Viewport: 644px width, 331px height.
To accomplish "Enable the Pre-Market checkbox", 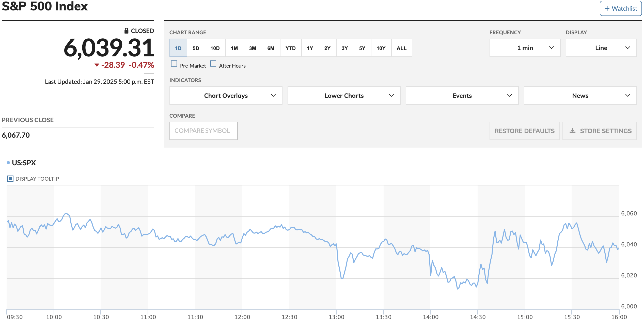I will click(174, 64).
